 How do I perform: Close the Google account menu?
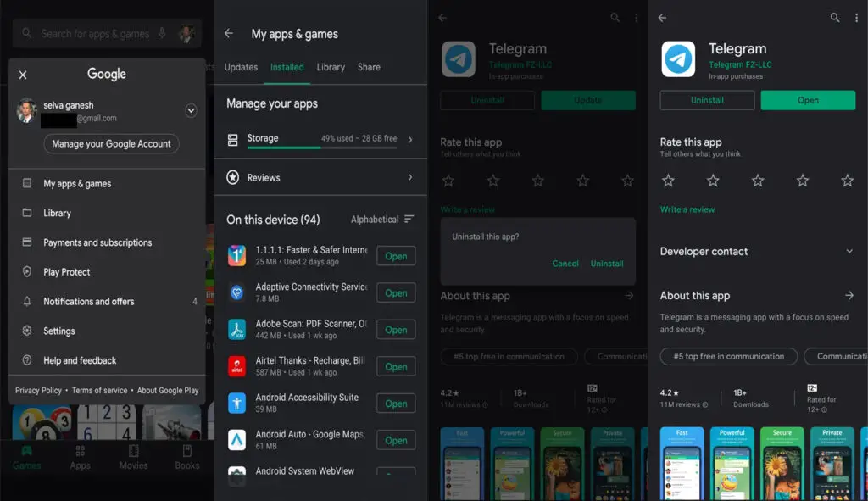click(23, 75)
